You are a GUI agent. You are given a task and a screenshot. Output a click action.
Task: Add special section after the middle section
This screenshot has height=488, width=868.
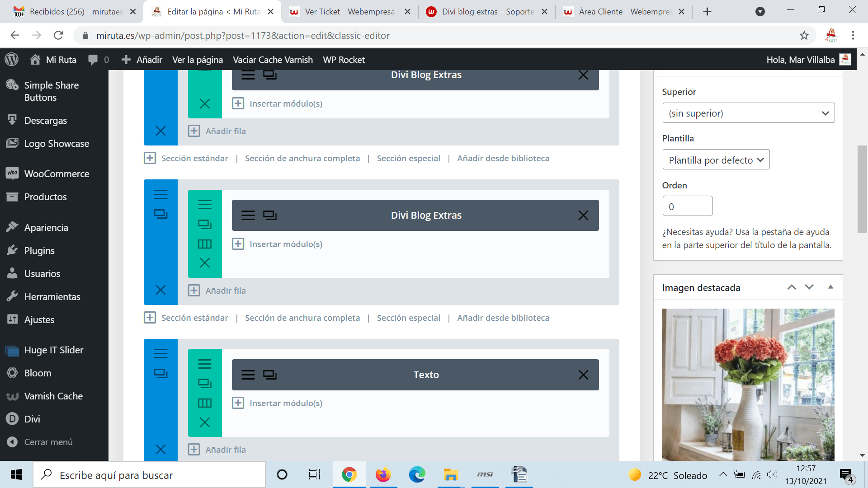click(409, 318)
